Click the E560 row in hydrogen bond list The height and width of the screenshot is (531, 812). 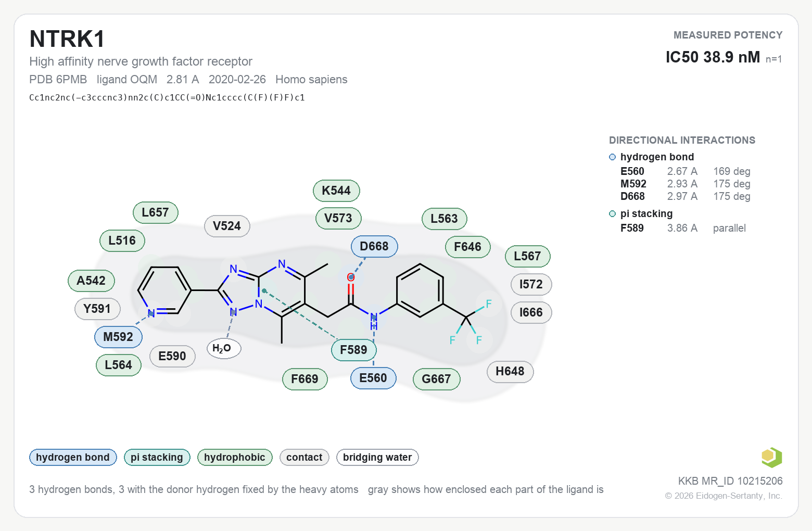(685, 171)
